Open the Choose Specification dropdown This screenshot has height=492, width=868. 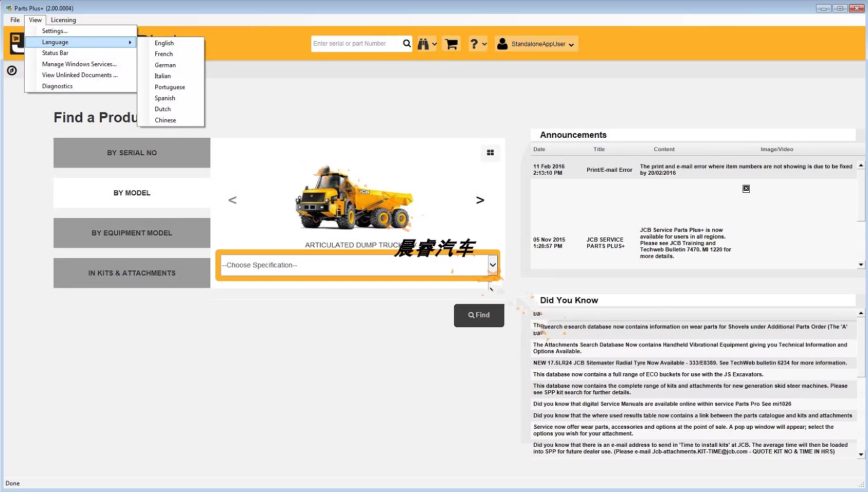pos(493,265)
